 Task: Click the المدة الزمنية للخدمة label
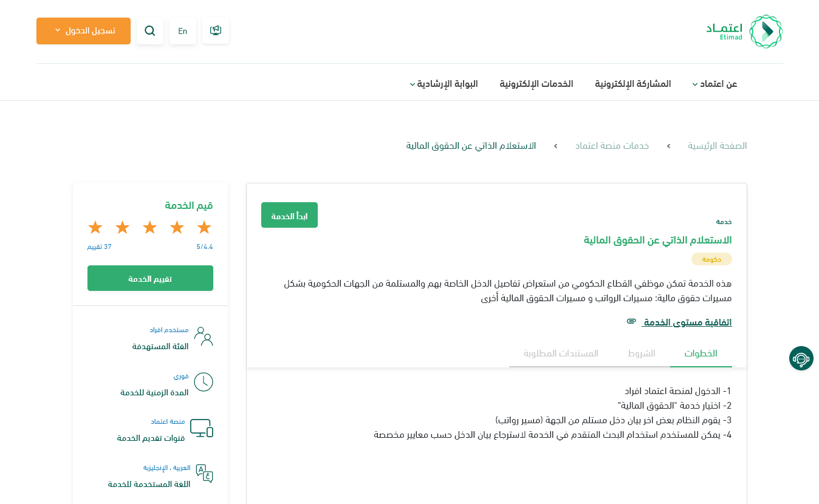(x=154, y=392)
